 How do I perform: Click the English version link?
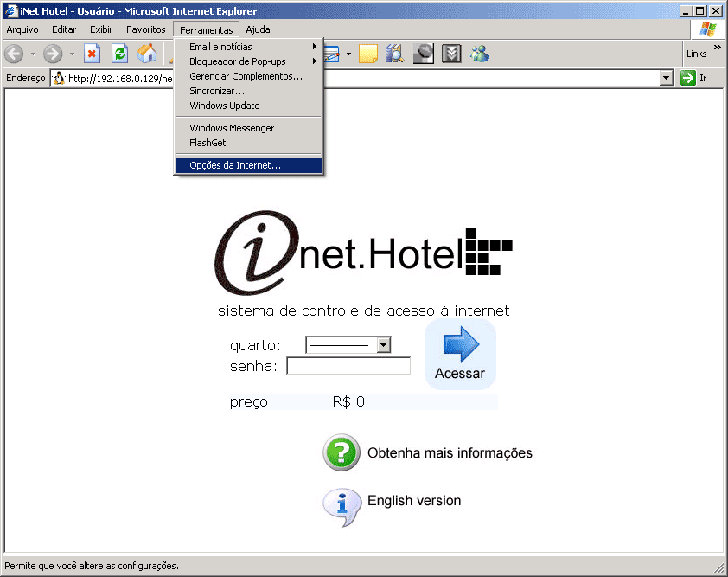pyautogui.click(x=414, y=501)
